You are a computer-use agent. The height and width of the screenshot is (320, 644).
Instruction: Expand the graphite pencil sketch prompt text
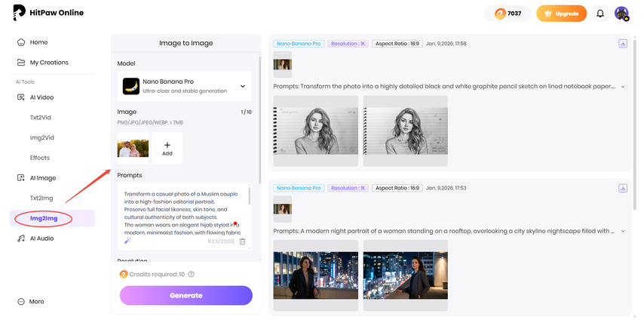click(623, 87)
